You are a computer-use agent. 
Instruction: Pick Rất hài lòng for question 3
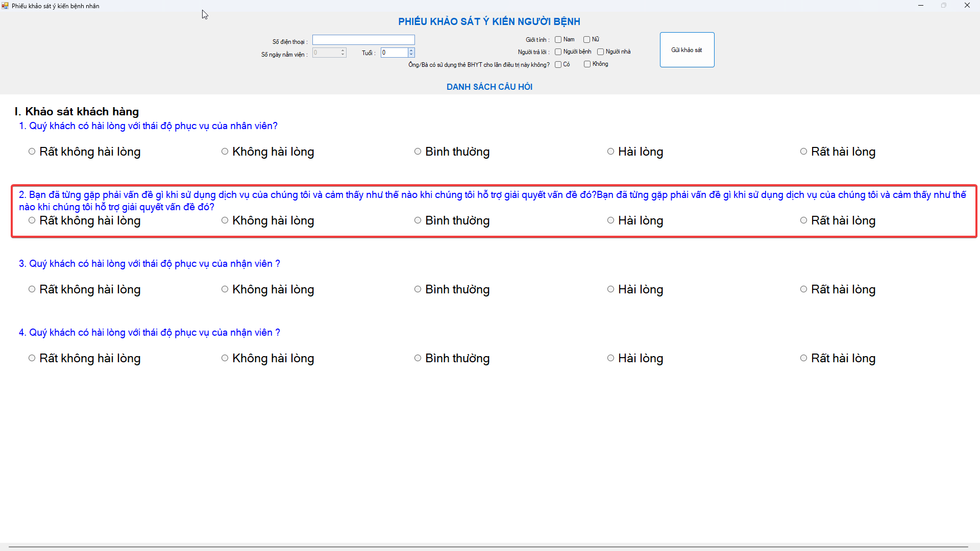(804, 289)
